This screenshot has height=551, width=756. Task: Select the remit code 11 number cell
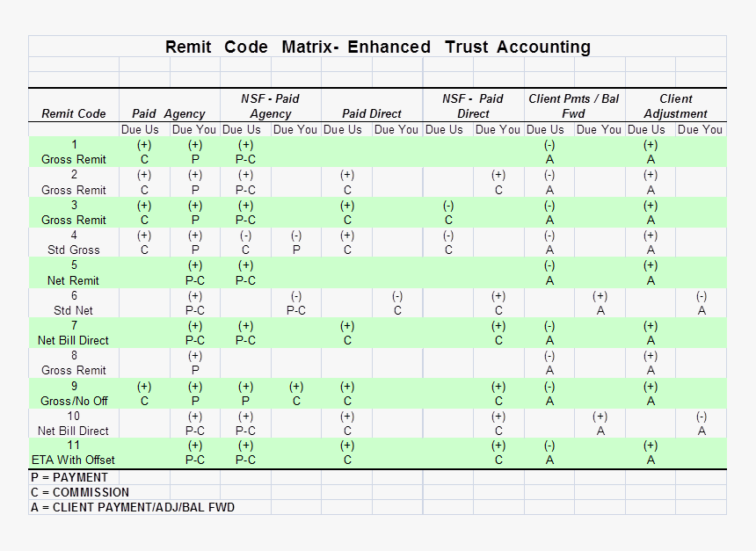[x=74, y=446]
